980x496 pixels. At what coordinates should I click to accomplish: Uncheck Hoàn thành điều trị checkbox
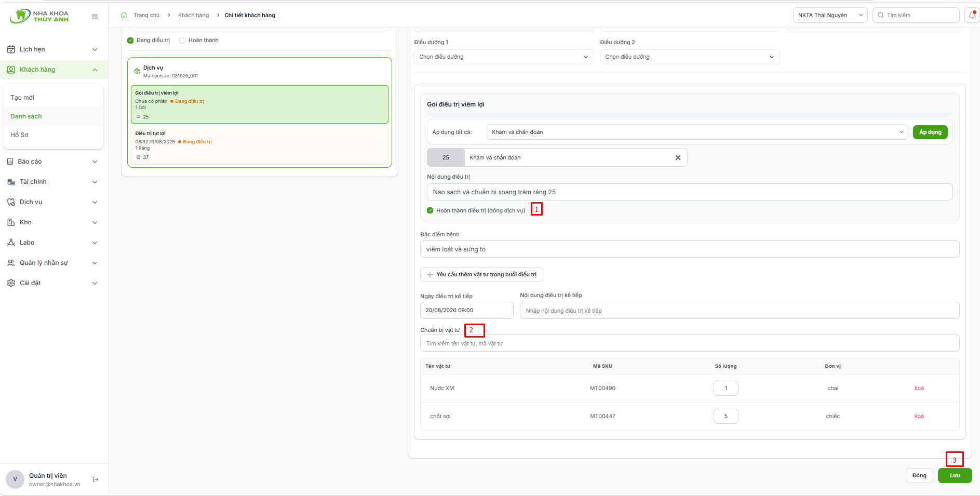click(430, 210)
